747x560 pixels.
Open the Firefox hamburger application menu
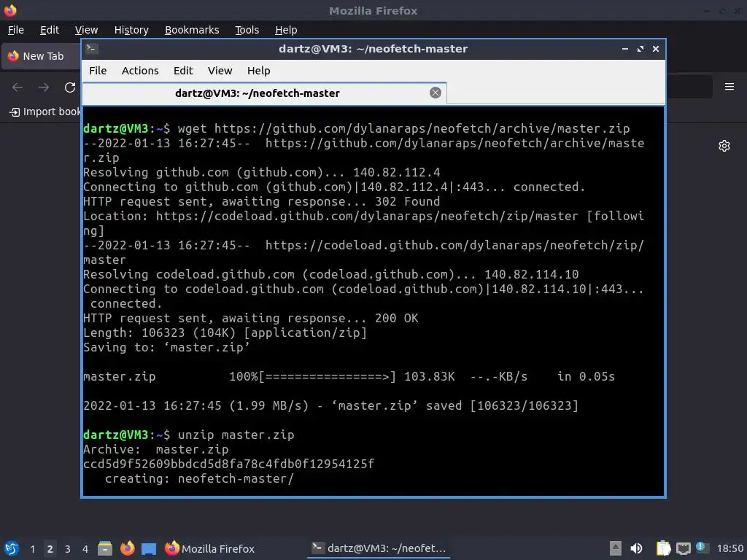tap(729, 87)
